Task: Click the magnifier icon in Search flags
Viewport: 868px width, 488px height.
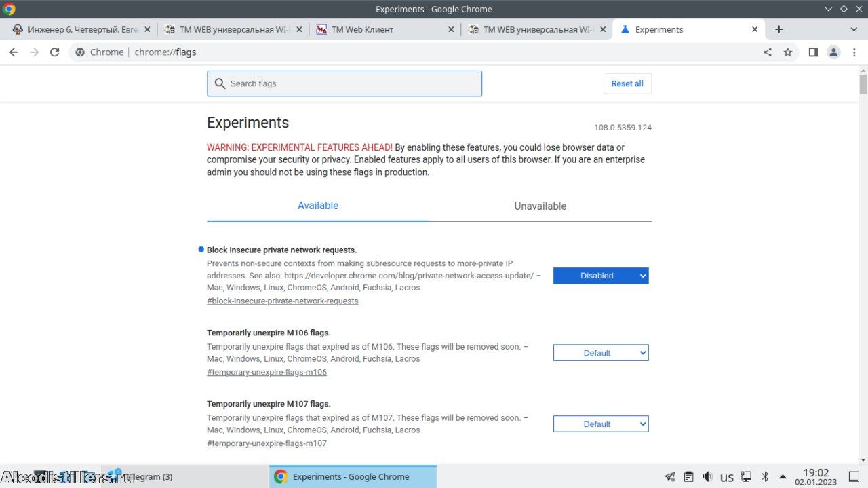Action: (220, 83)
